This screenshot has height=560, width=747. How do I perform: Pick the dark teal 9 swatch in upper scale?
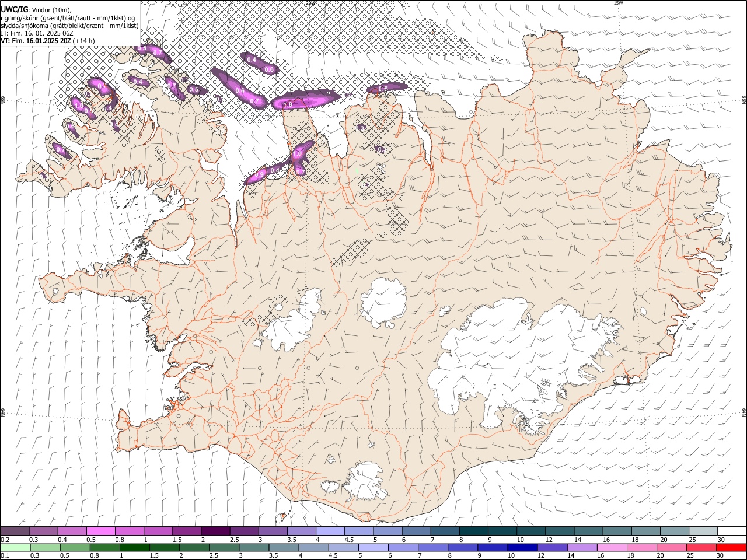[x=502, y=531]
